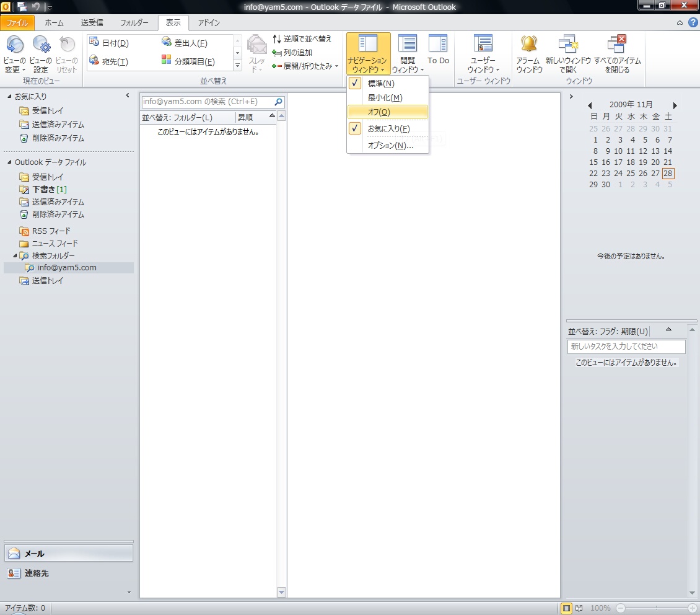Select November 28 in calendar

667,174
